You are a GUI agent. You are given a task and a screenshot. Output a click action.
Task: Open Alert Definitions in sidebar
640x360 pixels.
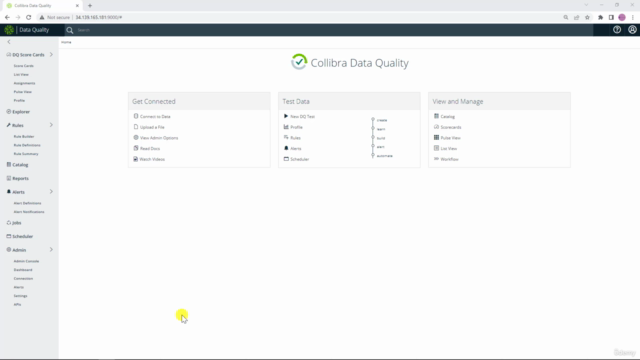(27, 203)
